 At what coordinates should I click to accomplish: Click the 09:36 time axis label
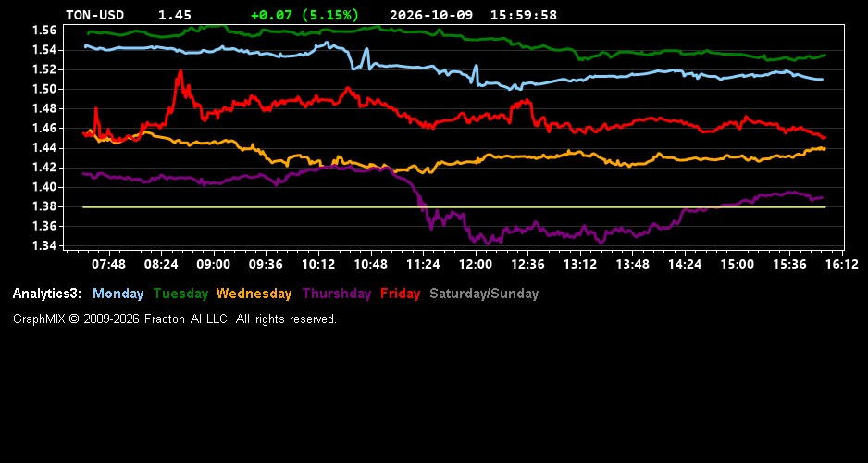click(266, 265)
